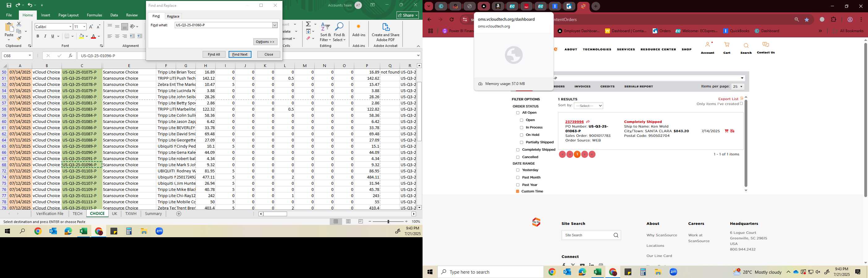Toggle Italic formatting in Excel ribbon

(x=45, y=36)
